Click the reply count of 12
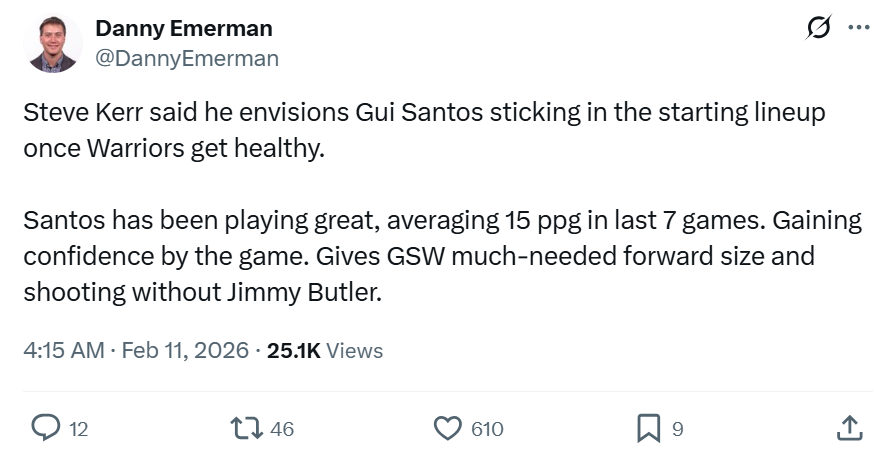 (x=79, y=429)
